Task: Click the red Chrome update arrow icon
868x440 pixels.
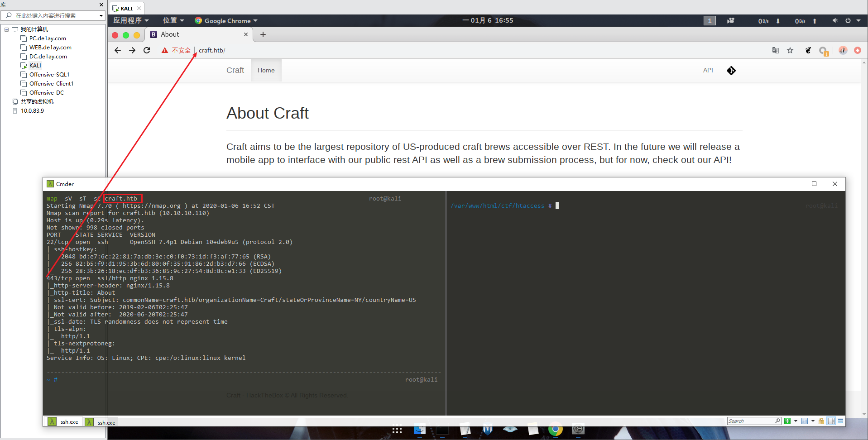Action: (858, 50)
